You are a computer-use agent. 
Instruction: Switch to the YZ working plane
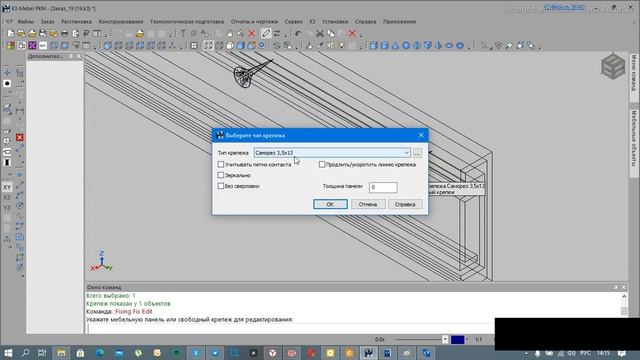(x=7, y=208)
